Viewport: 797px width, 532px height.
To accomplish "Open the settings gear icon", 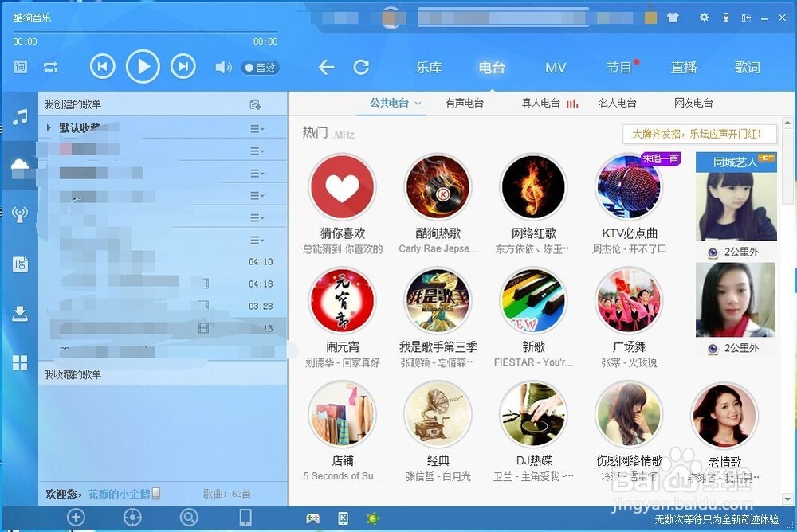I will coord(704,18).
